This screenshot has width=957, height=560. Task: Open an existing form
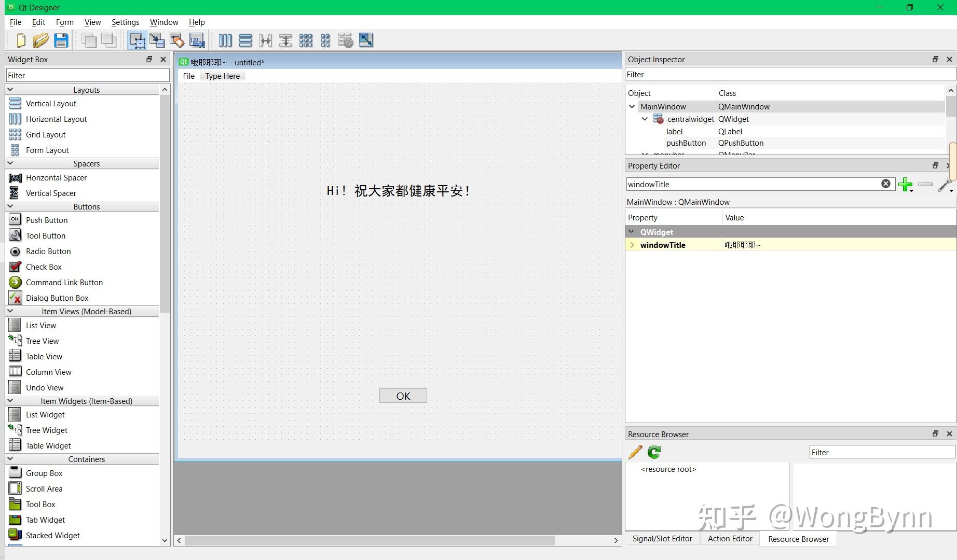[41, 40]
